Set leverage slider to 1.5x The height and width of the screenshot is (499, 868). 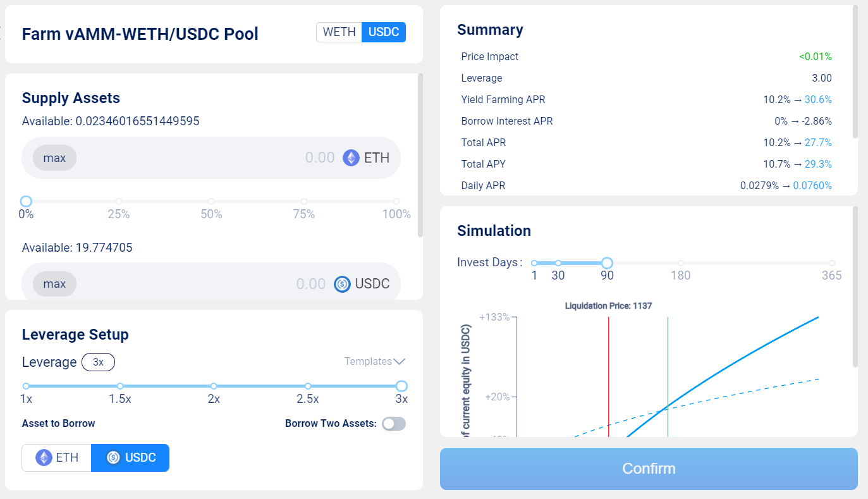point(120,386)
